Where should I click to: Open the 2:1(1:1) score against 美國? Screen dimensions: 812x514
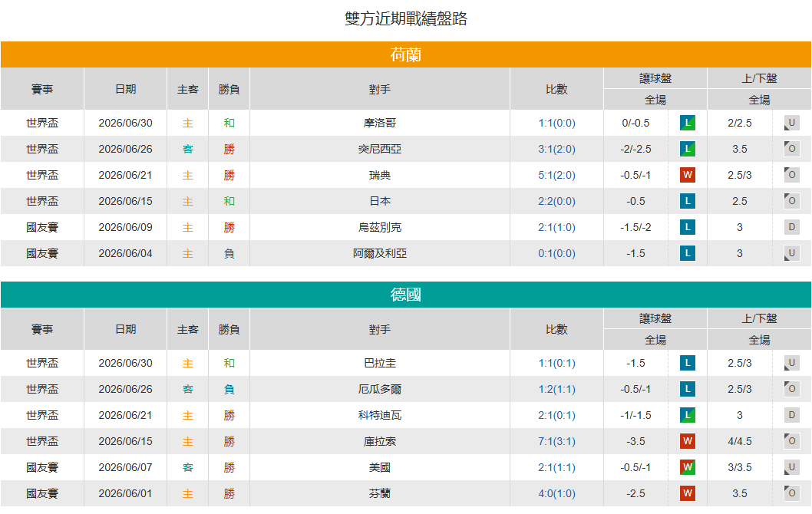[556, 467]
